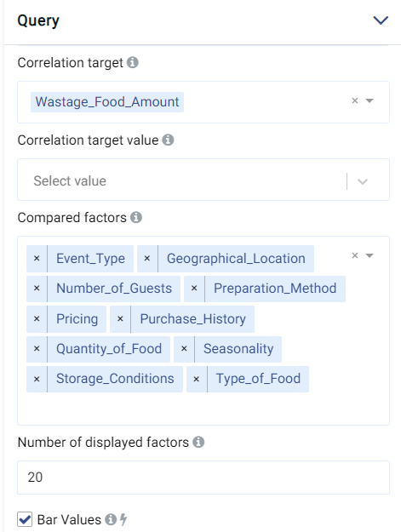
Task: Click the Number of displayed factors field
Action: point(203,478)
